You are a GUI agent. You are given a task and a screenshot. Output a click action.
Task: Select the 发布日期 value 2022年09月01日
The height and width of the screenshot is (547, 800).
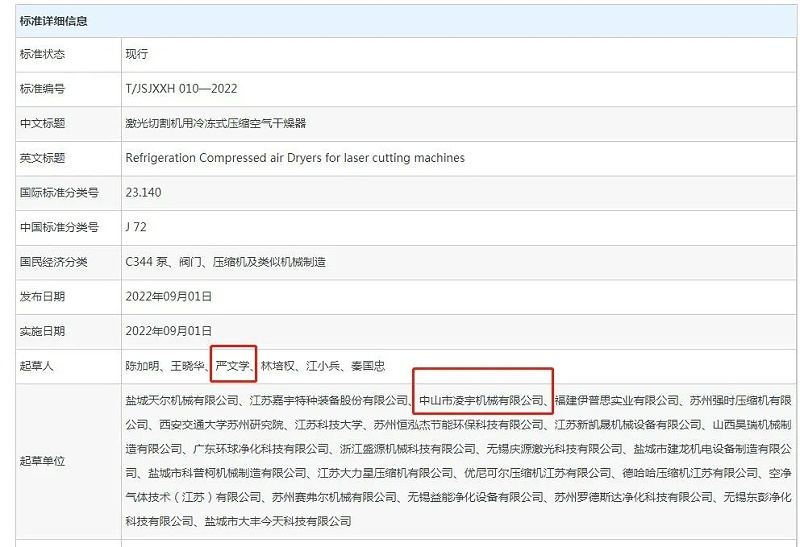point(168,296)
